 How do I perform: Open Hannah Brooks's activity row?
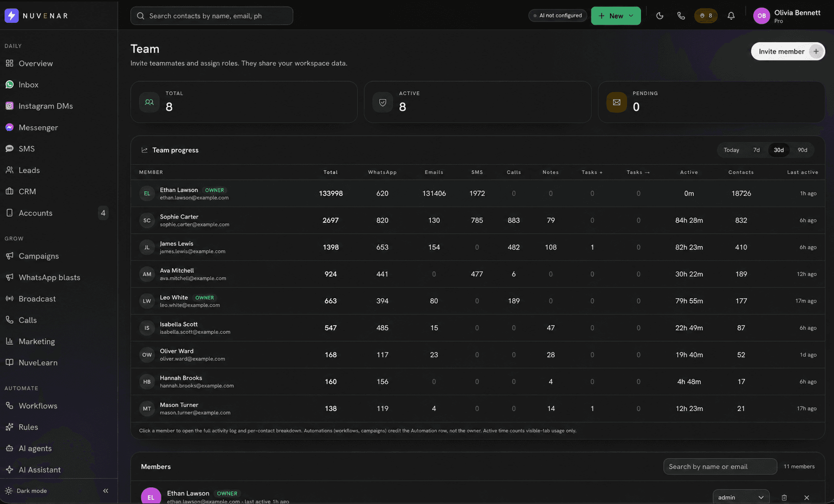click(x=478, y=381)
